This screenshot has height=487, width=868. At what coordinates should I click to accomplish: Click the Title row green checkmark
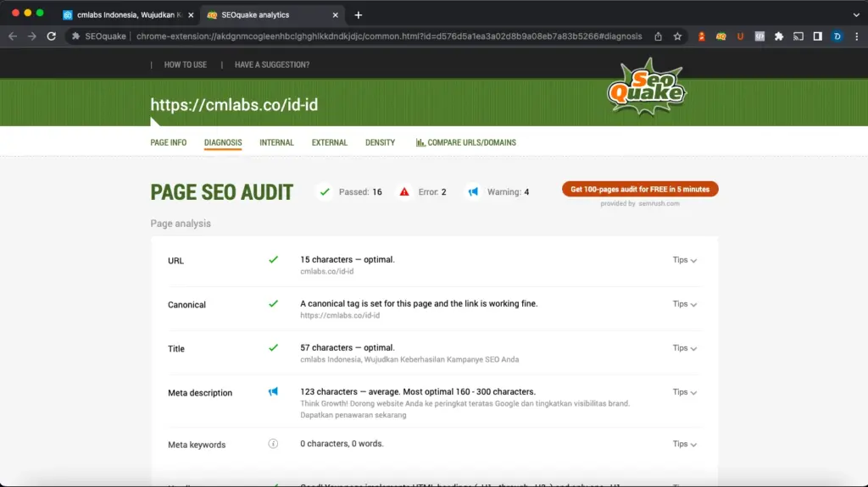(x=274, y=347)
